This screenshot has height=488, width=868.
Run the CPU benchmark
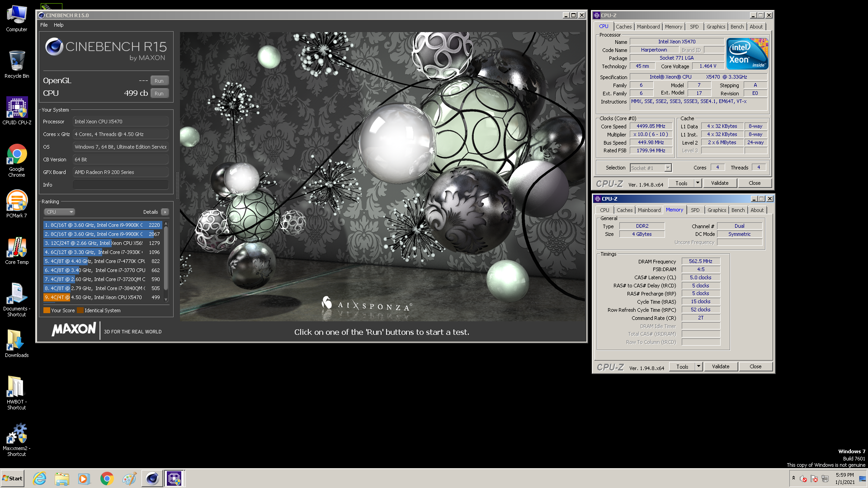tap(159, 94)
